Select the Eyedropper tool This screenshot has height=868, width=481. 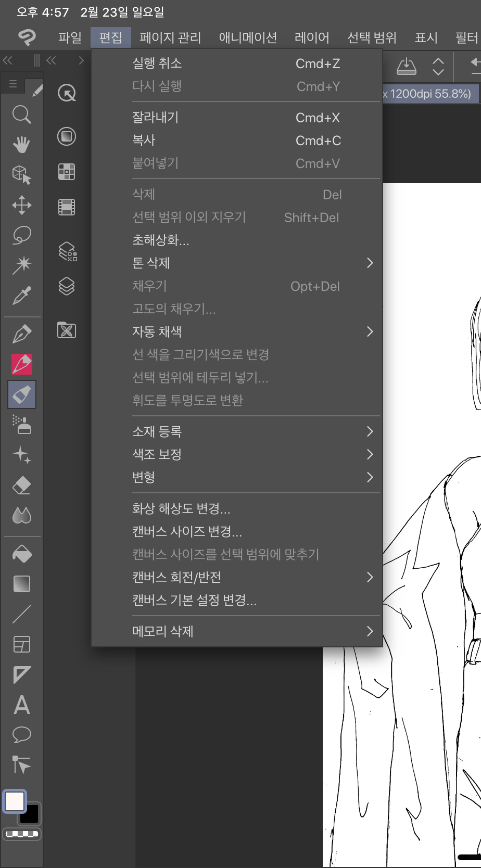tap(21, 296)
